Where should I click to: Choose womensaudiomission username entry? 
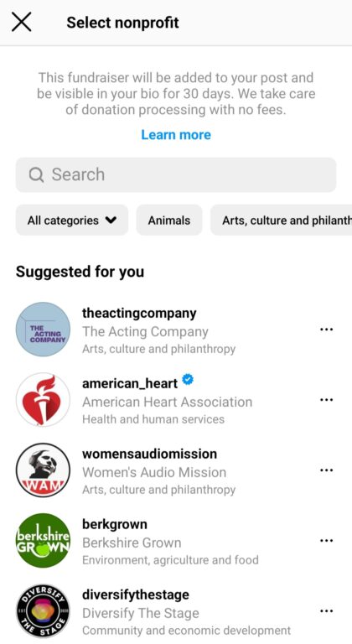click(149, 454)
